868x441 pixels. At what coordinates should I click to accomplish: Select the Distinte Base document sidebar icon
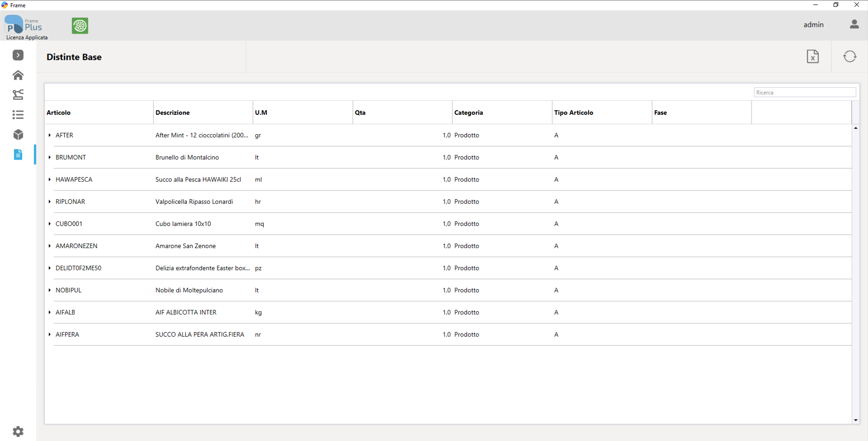[18, 154]
